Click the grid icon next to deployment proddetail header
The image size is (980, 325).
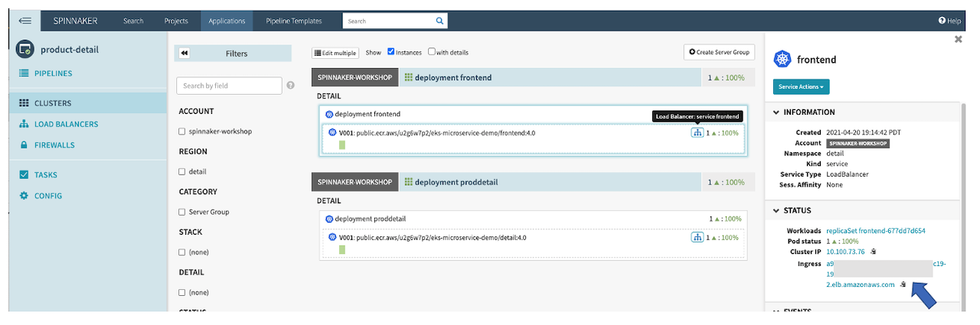point(409,182)
